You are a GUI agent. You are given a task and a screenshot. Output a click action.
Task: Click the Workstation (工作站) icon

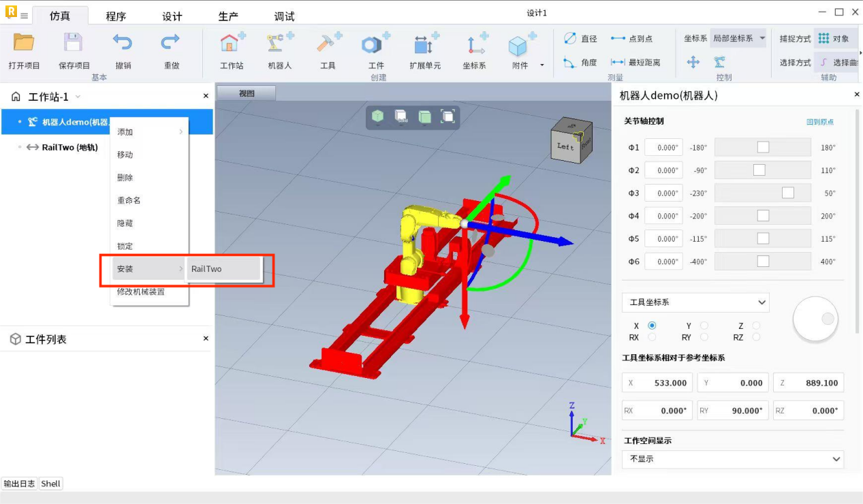pos(232,44)
